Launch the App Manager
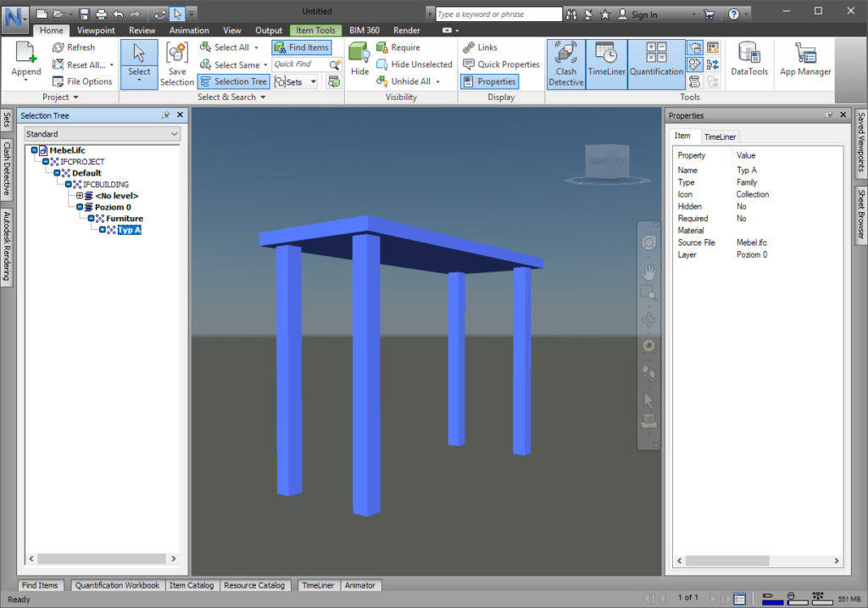Image resolution: width=868 pixels, height=608 pixels. 804,61
